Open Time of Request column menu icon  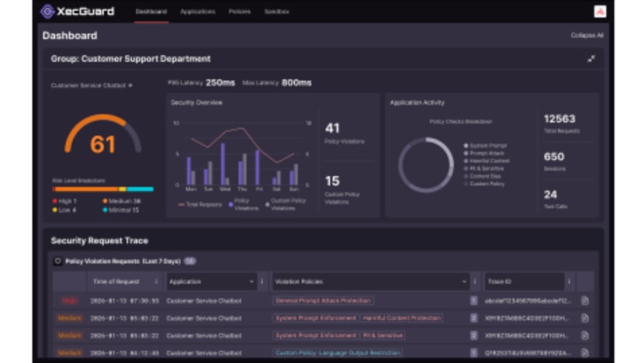[156, 282]
